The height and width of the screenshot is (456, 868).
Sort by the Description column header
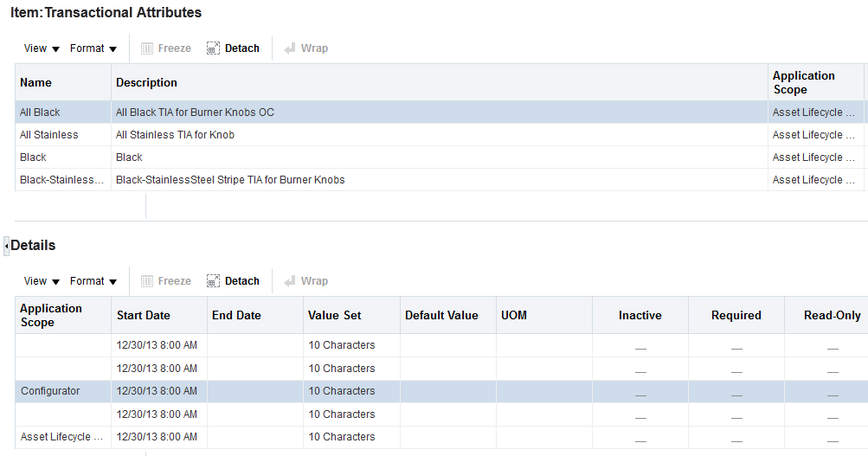click(147, 83)
